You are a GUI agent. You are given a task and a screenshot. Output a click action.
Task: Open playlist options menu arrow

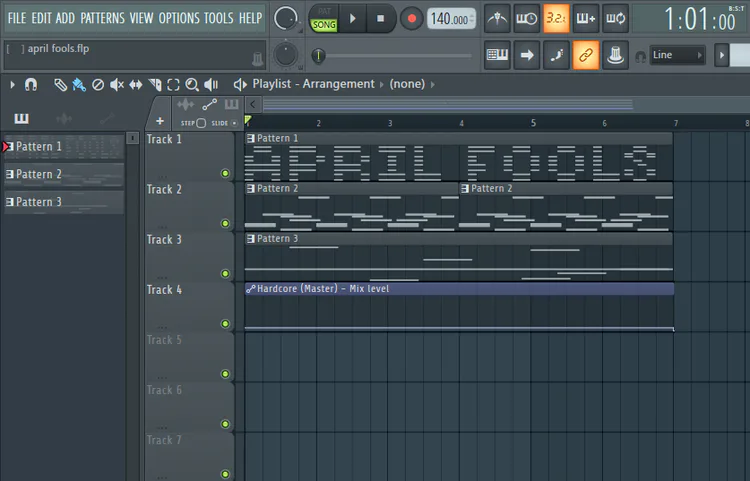coord(12,85)
